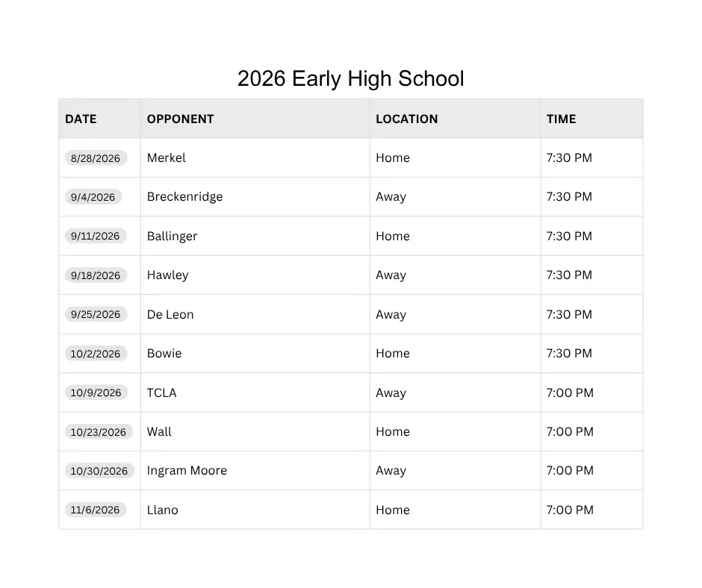
Task: Select the 8/28/2026 date badge
Action: 96,158
